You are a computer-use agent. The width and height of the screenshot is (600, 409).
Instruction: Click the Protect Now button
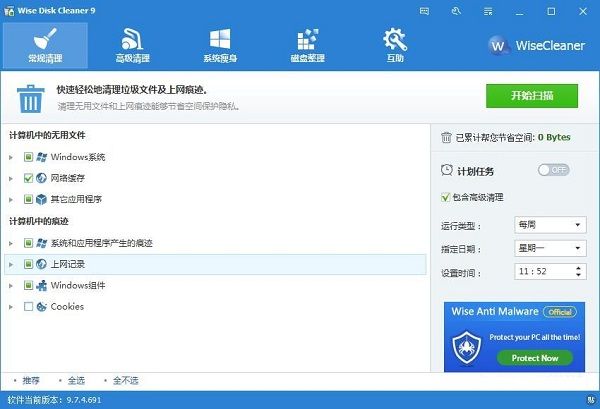(535, 358)
